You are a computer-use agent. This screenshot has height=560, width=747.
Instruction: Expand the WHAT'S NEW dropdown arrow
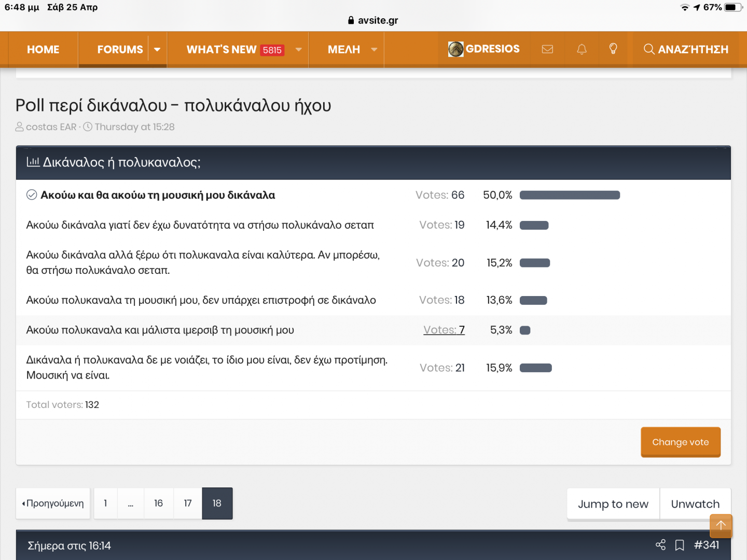[299, 50]
